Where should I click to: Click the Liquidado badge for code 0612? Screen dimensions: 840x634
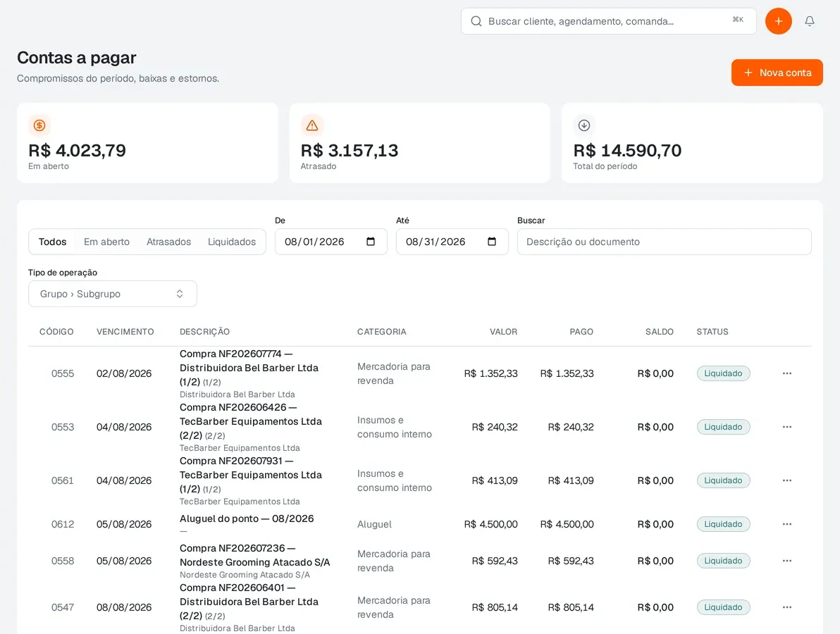[723, 524]
